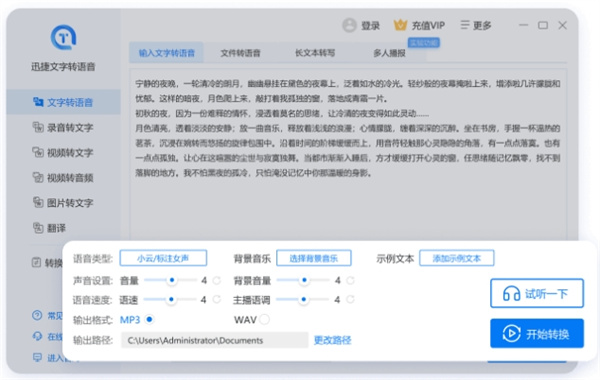Click the 试听一下 preview button

coord(537,294)
